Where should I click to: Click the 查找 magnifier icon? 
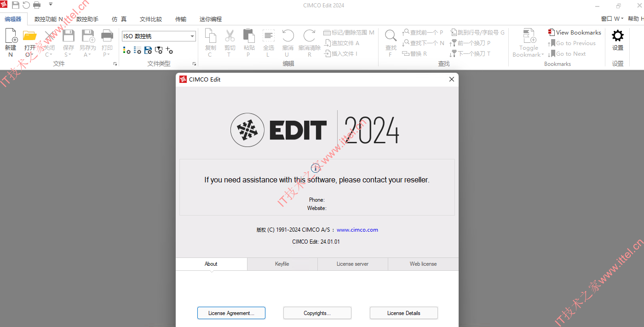point(391,36)
